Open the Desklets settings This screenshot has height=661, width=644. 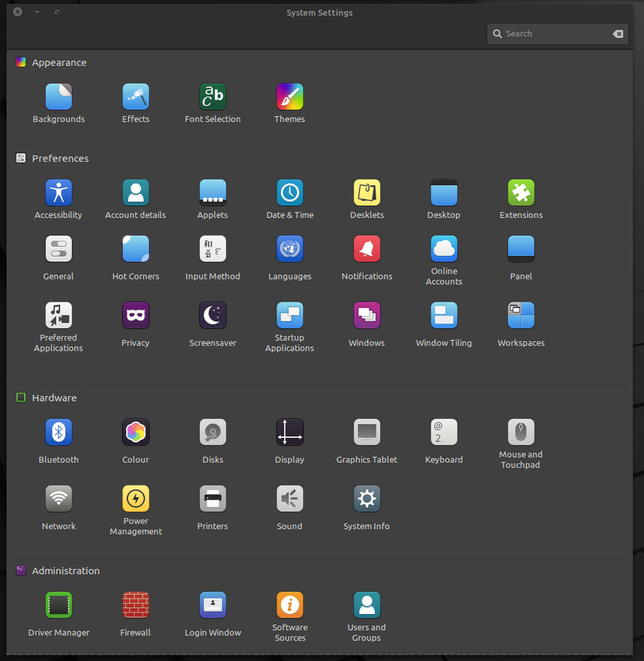pyautogui.click(x=367, y=193)
